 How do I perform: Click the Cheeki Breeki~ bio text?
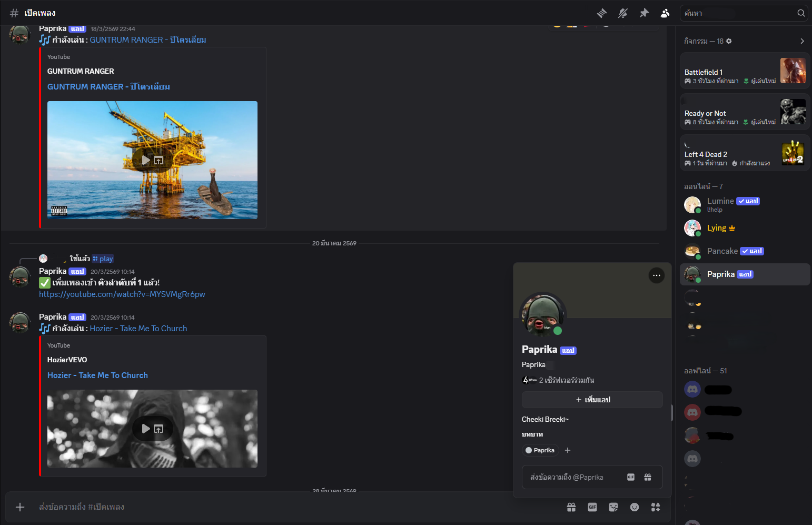[x=545, y=419]
